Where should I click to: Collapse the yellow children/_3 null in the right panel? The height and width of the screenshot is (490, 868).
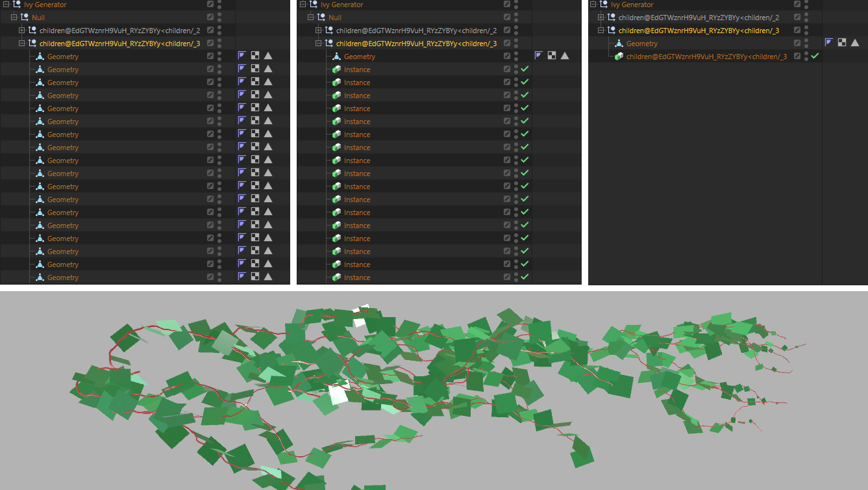[x=601, y=31]
